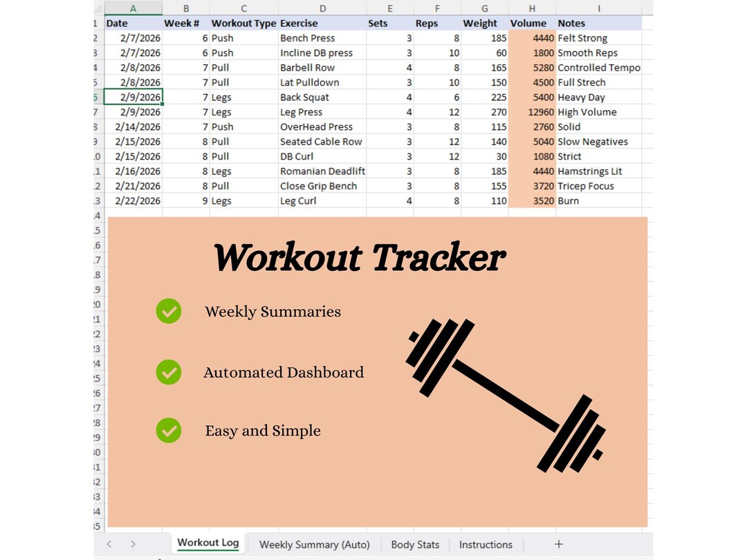Select the Week # header cell
The image size is (747, 560).
click(186, 24)
